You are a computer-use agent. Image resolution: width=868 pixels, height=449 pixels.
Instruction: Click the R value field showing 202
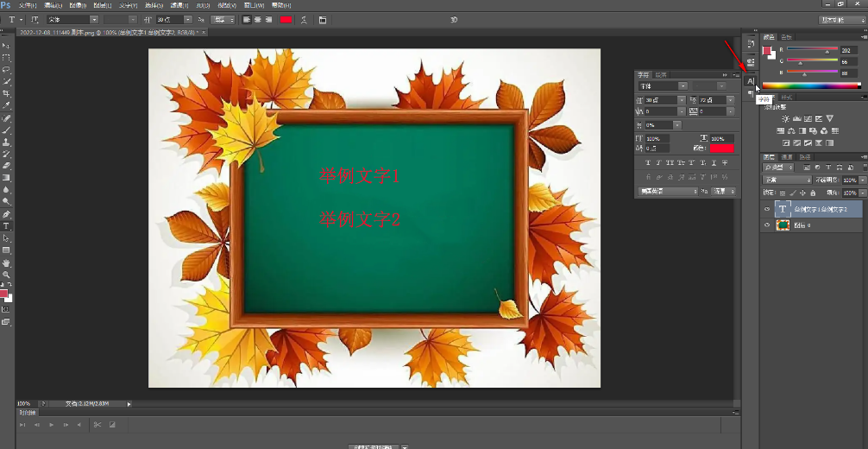[x=849, y=50]
